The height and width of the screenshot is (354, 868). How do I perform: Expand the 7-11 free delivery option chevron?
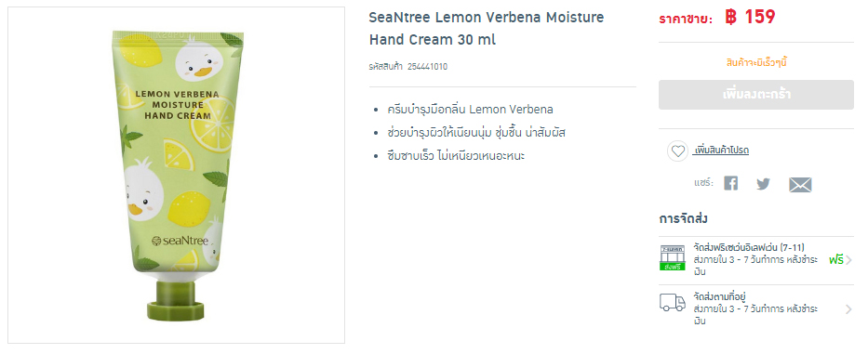(849, 260)
